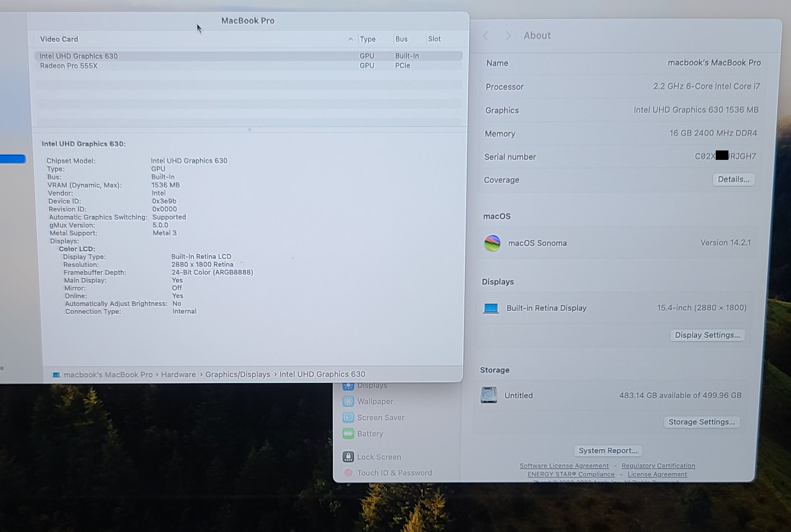Open Software License Agreement link
791x532 pixels.
(x=564, y=466)
